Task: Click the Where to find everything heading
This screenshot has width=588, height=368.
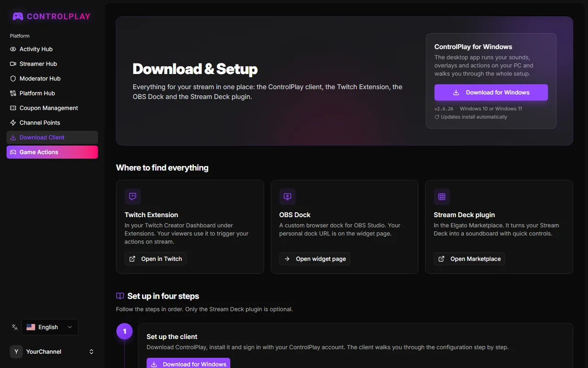Action: [x=162, y=168]
